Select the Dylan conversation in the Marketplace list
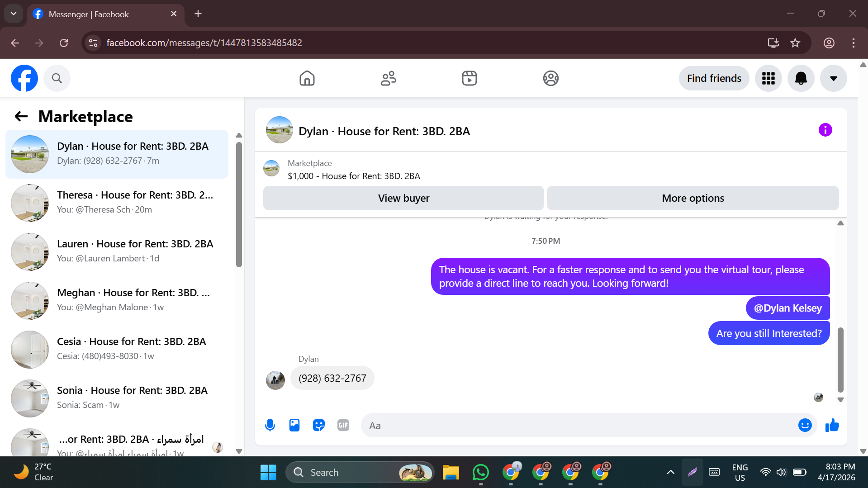Image resolution: width=868 pixels, height=488 pixels. (x=117, y=154)
